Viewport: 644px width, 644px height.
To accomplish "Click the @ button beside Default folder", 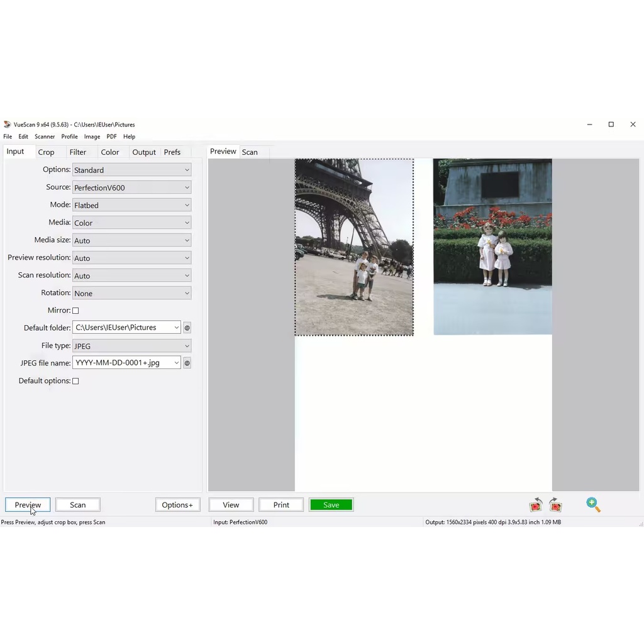I will click(187, 328).
